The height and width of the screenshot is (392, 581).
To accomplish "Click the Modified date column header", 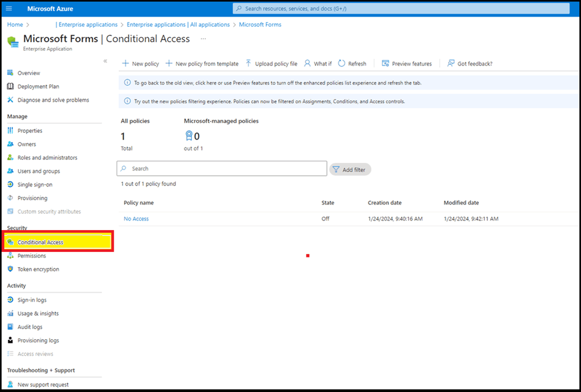I will (461, 203).
